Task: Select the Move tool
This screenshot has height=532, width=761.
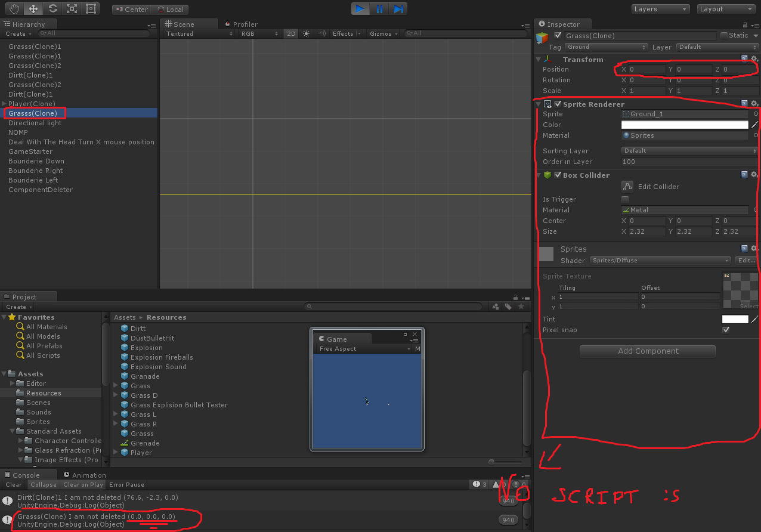Action: tap(34, 9)
